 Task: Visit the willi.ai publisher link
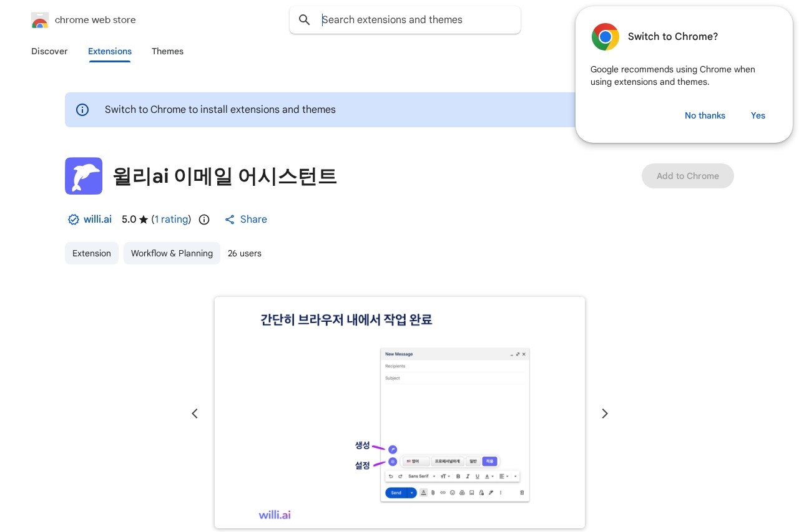click(97, 220)
